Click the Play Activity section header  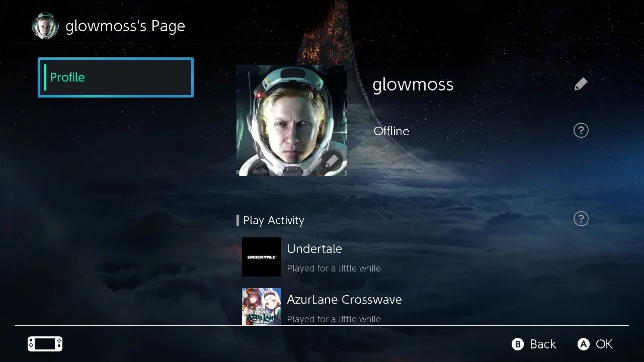point(273,220)
